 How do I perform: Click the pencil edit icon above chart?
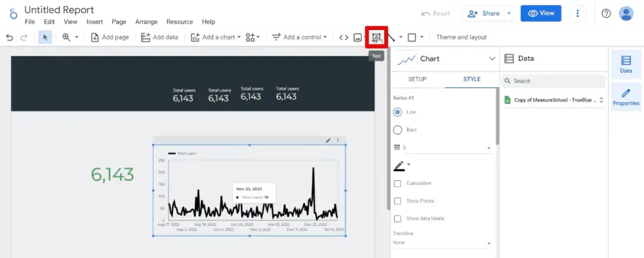coord(328,141)
